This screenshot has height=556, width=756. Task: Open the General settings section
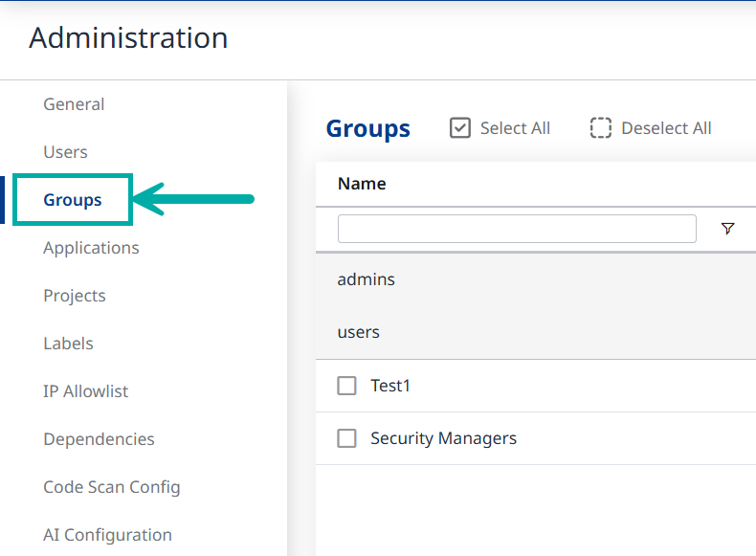pyautogui.click(x=74, y=104)
